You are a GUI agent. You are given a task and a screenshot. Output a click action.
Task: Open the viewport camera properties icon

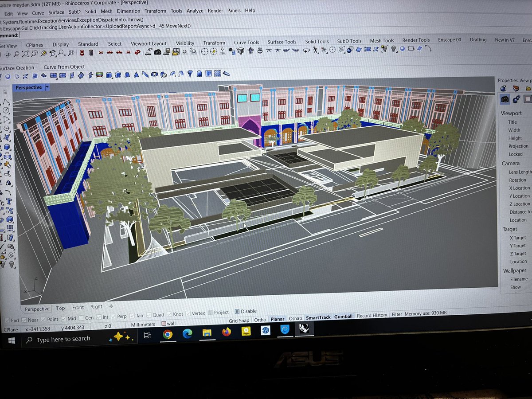click(505, 99)
